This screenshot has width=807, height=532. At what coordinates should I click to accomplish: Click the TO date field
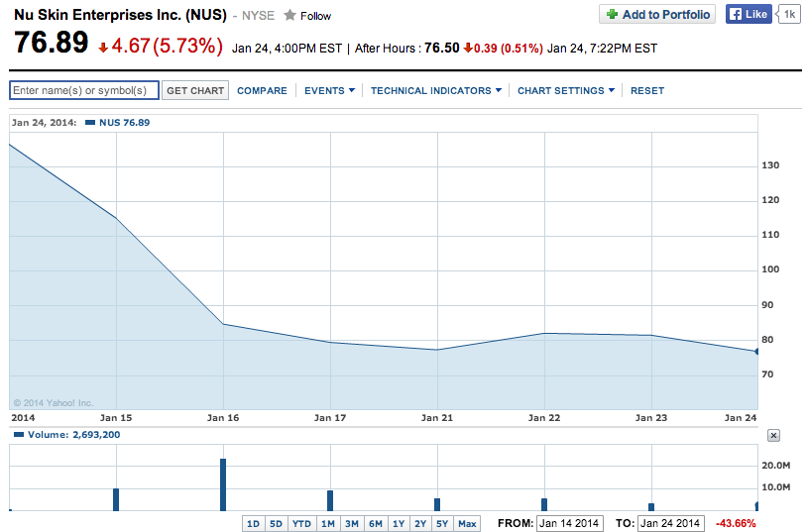[670, 523]
